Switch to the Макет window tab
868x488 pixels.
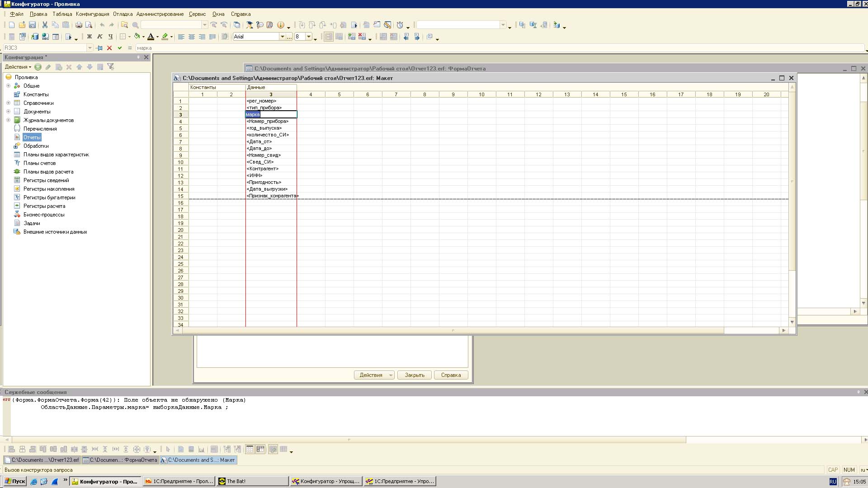pyautogui.click(x=198, y=460)
